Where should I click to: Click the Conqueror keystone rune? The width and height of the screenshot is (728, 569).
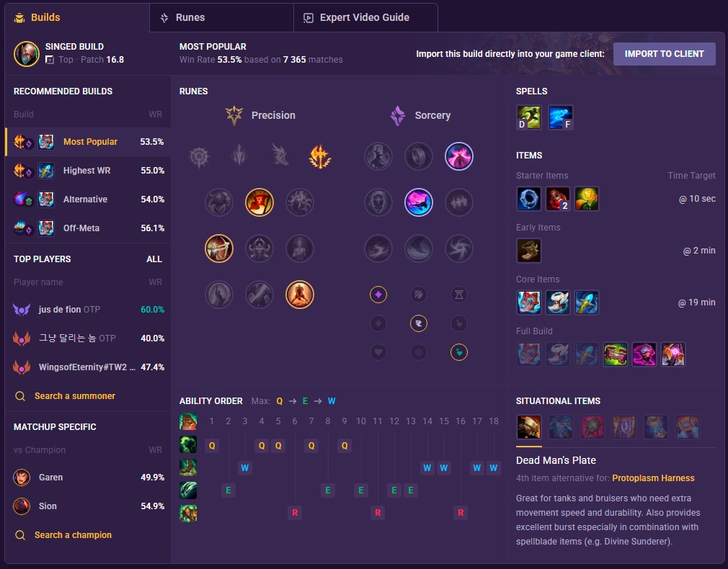(x=320, y=156)
